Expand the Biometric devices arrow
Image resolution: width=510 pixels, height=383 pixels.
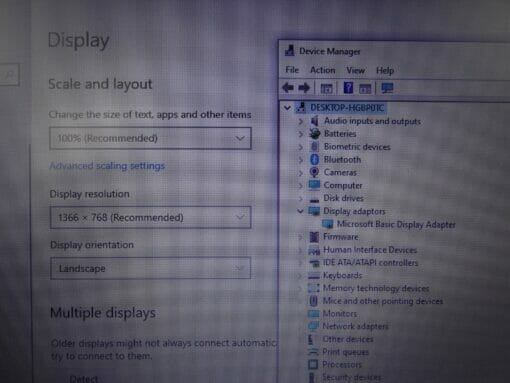[301, 147]
